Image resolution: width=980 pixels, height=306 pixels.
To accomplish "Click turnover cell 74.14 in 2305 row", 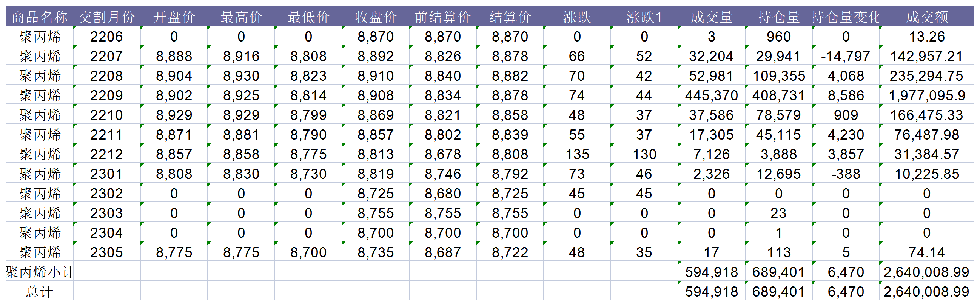I will (x=926, y=252).
